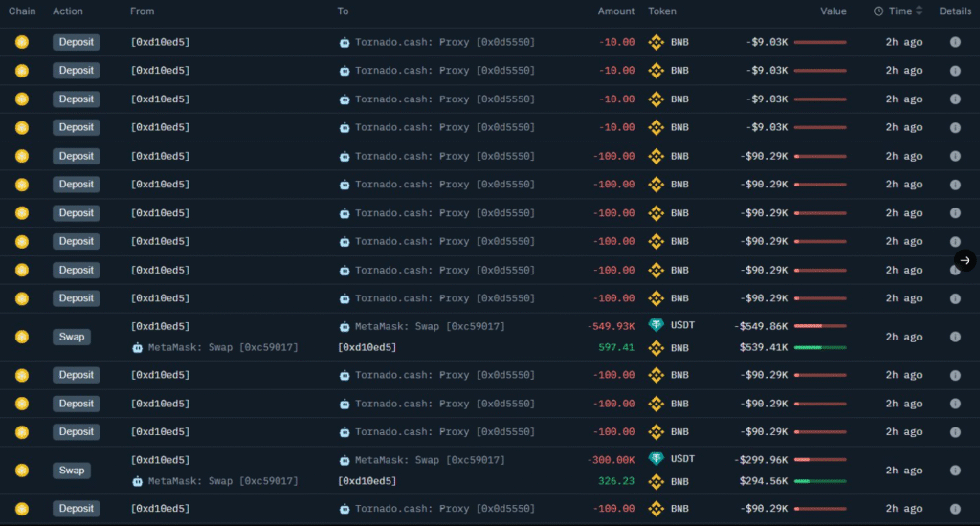Click the red value bar beside -$549.86K
The image size is (980, 526).
(x=820, y=326)
